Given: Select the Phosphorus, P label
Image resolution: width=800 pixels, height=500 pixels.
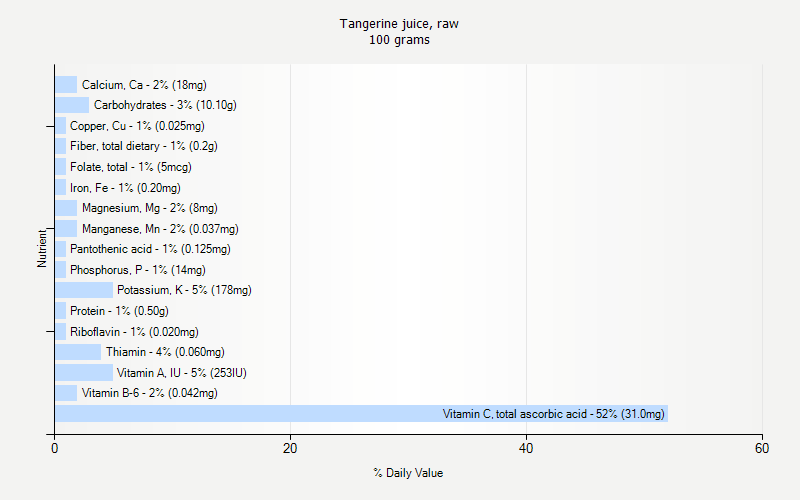Looking at the screenshot, I should pos(137,270).
